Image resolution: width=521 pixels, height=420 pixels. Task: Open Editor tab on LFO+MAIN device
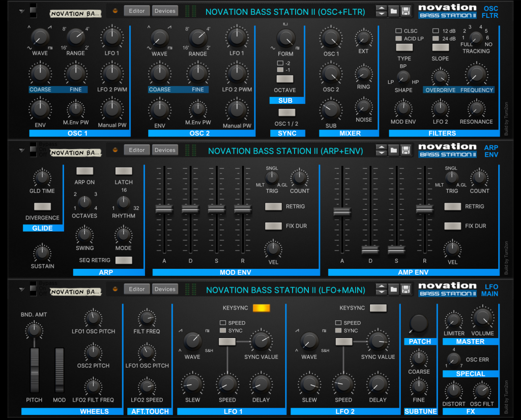pyautogui.click(x=137, y=289)
